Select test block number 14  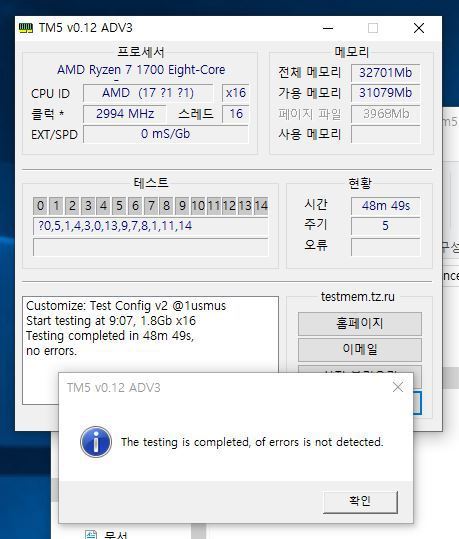(261, 206)
